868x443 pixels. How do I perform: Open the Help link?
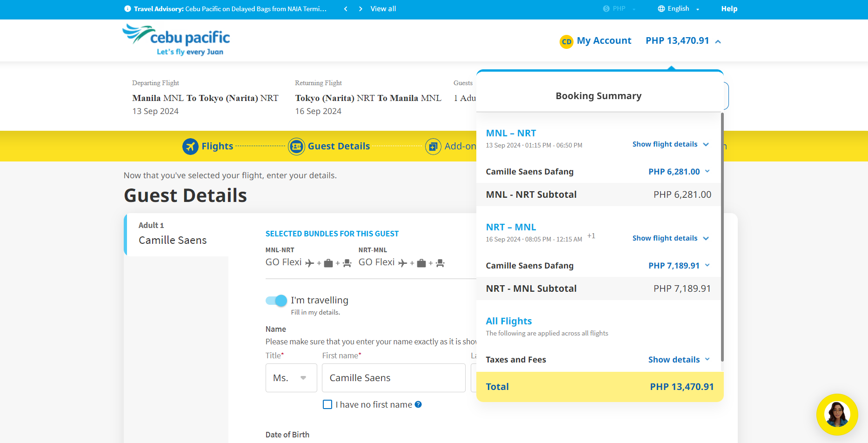tap(729, 9)
